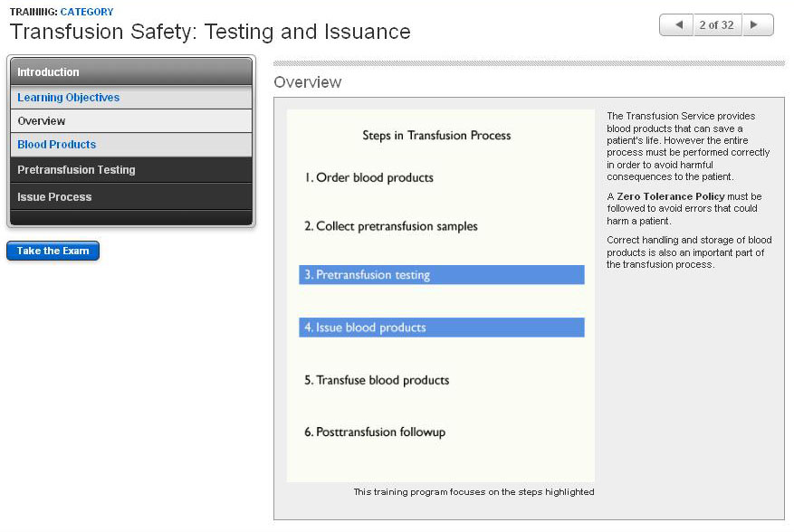The width and height of the screenshot is (794, 532).
Task: Click the bold Zero Tolerance Policy text
Action: tap(670, 196)
